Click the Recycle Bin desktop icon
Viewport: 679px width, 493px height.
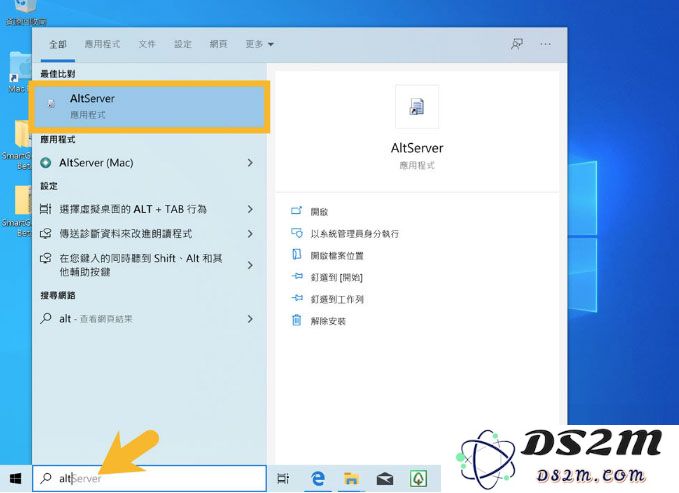coord(26,13)
